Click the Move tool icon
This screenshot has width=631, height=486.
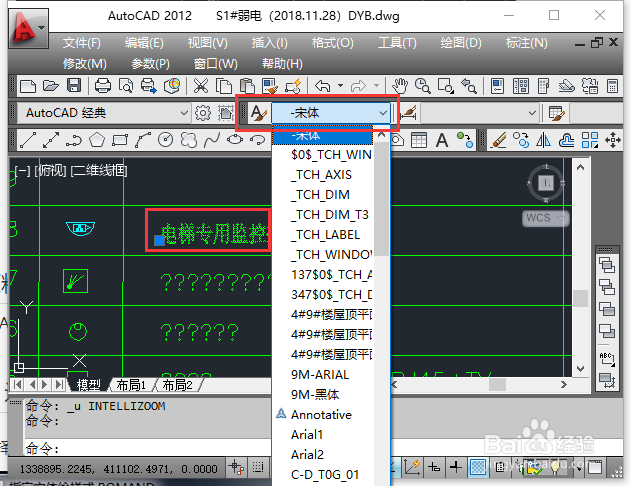point(613,140)
